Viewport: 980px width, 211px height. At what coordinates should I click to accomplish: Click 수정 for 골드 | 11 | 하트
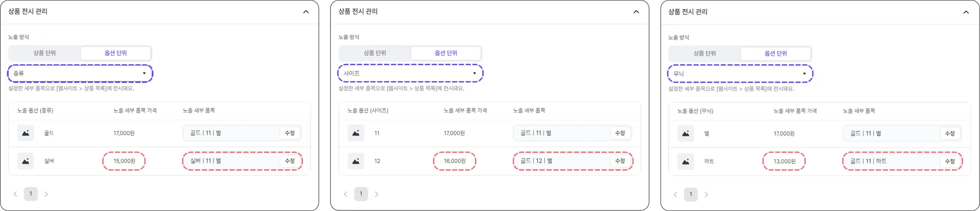click(950, 162)
